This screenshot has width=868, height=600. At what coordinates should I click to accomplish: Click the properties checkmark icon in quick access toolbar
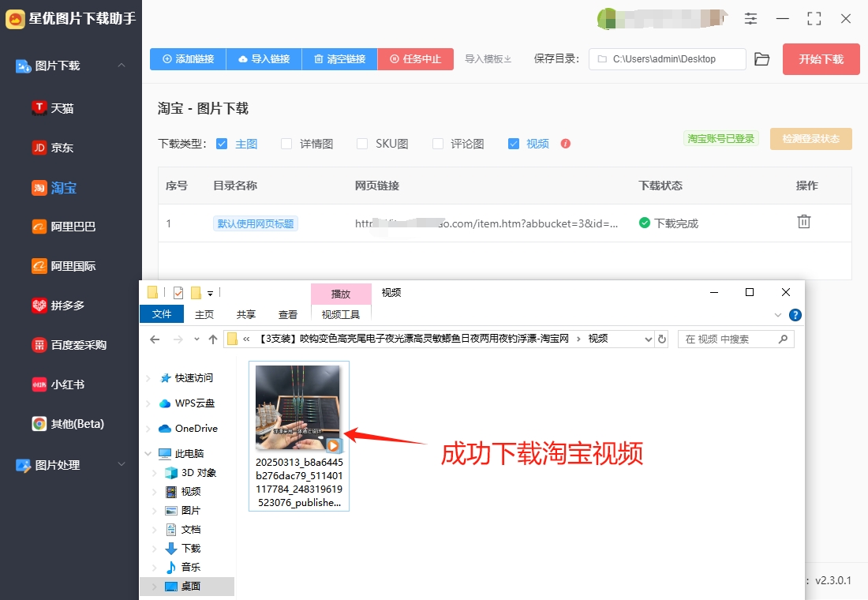[178, 293]
